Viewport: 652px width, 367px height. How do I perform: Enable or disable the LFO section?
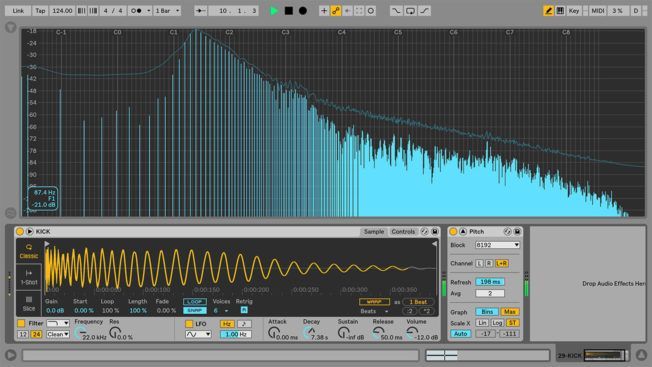pos(189,324)
